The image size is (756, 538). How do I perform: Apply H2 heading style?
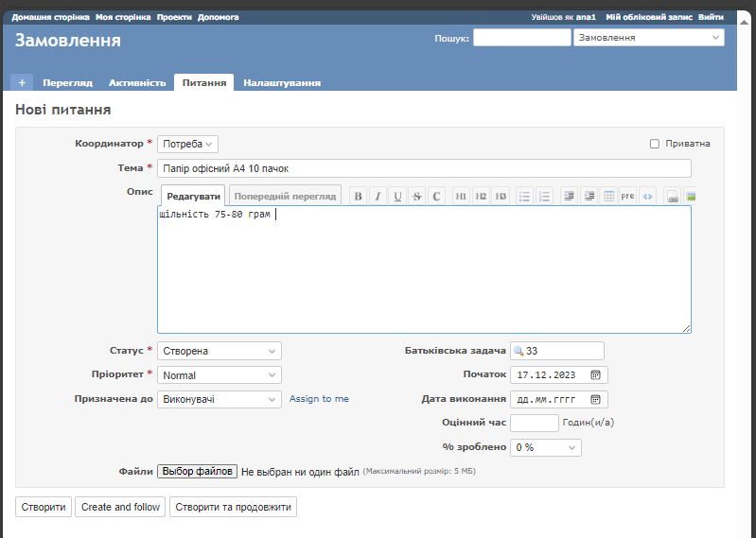tap(481, 197)
